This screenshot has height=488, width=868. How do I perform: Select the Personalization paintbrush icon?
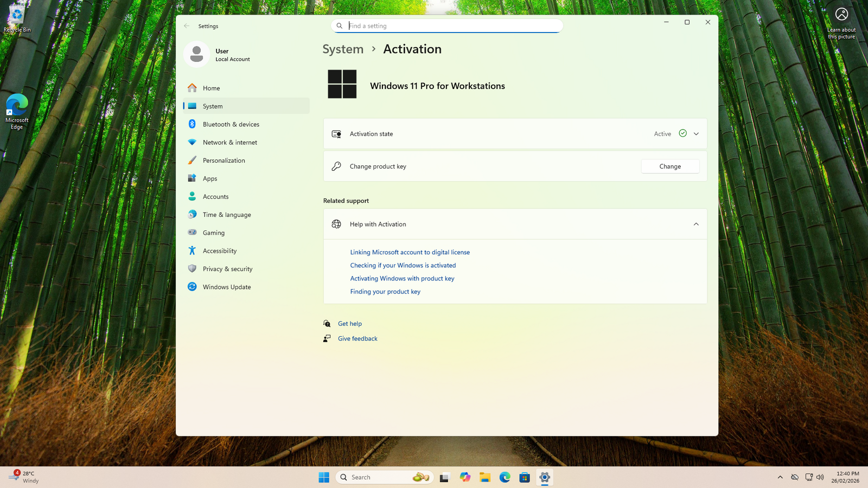(x=192, y=160)
